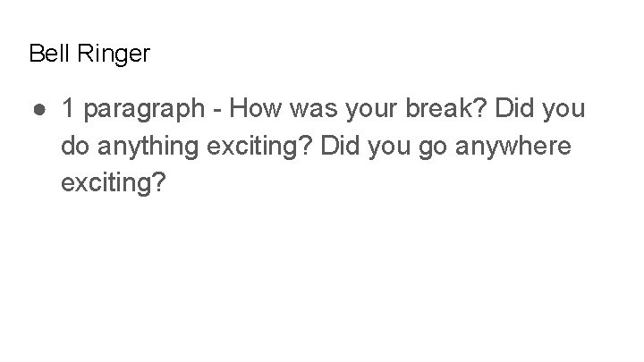Click the number "1" starting the bullet
The width and height of the screenshot is (644, 362).
click(68, 108)
